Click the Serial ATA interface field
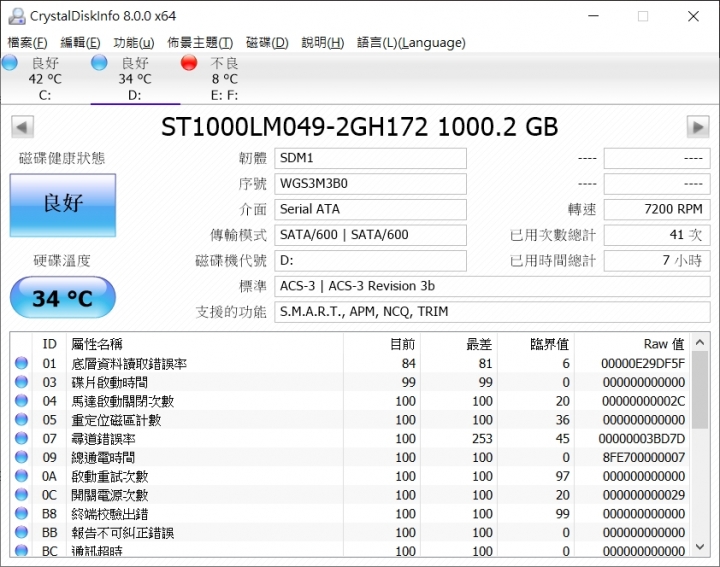Screen dimensions: 720x567 click(x=370, y=209)
